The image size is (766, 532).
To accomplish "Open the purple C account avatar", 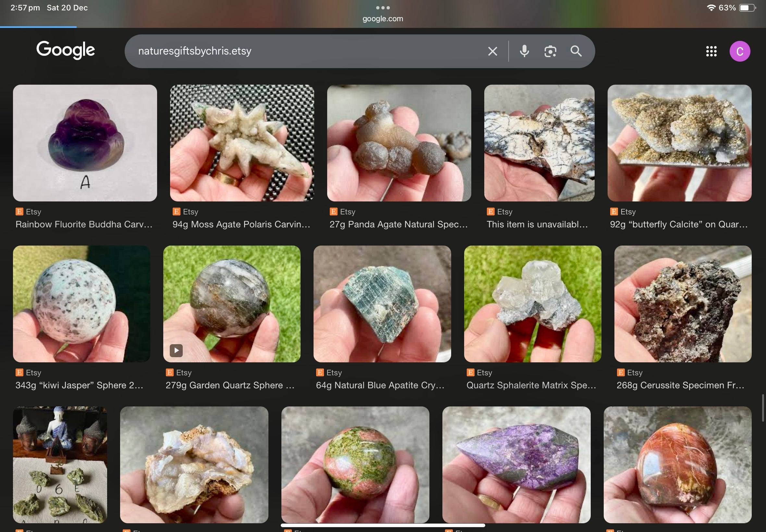I will coord(740,51).
